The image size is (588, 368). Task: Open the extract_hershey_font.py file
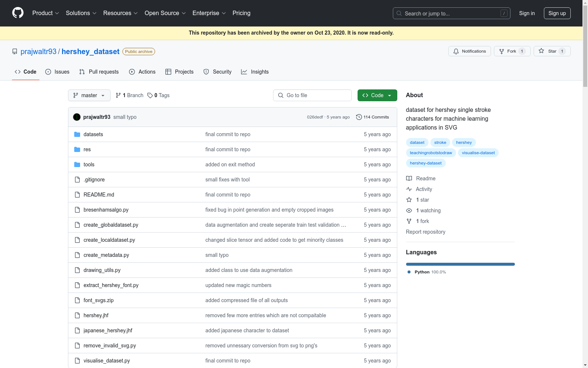click(x=111, y=285)
